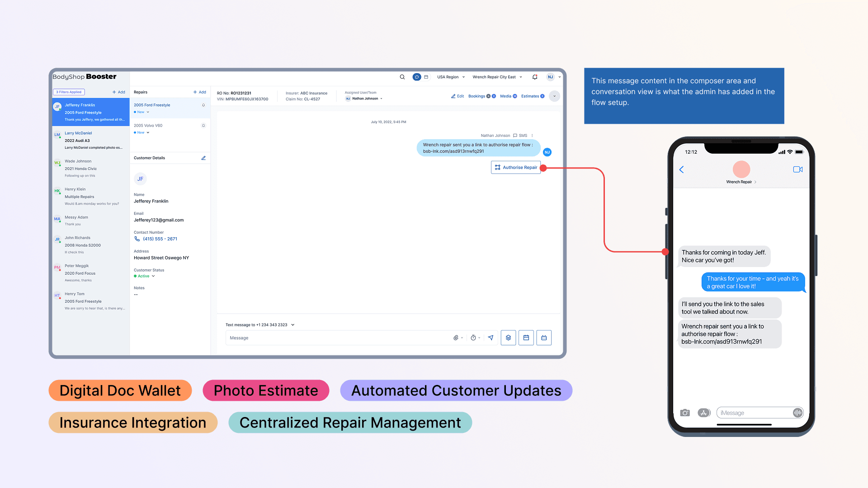
Task: Toggle bell alert for 2005 Ford Freestyle repair
Action: (203, 105)
